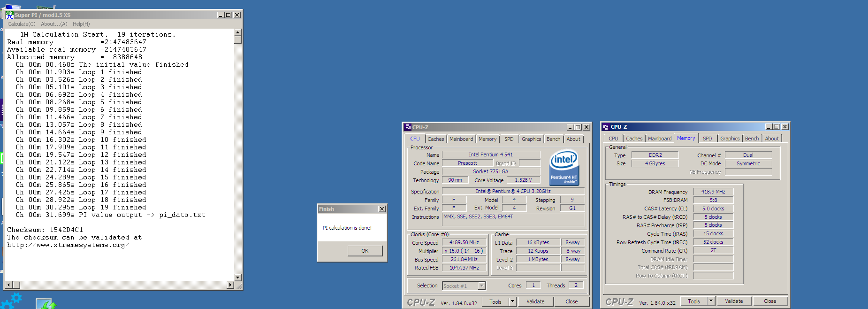Click the Checksum: 1542D4C1 line
Image resolution: width=868 pixels, height=309 pixels.
coord(45,230)
